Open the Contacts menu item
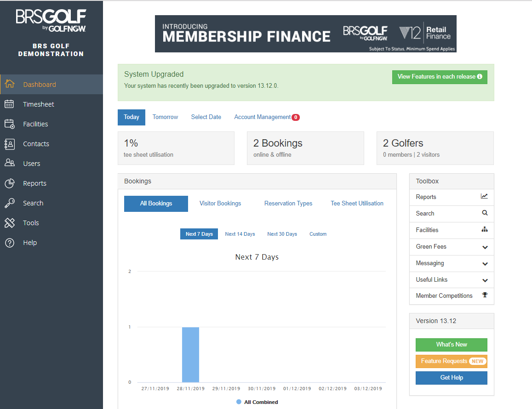Screen dimensions: 532x409 point(51,144)
